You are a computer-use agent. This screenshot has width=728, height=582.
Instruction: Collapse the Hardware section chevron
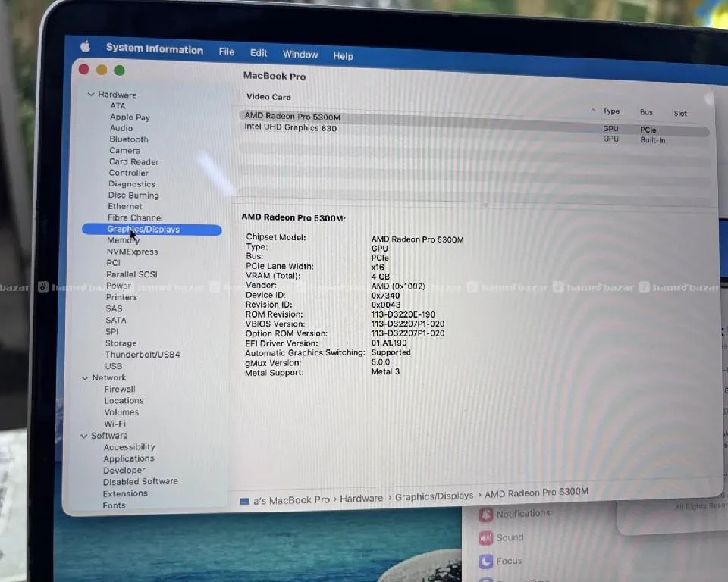tap(90, 94)
